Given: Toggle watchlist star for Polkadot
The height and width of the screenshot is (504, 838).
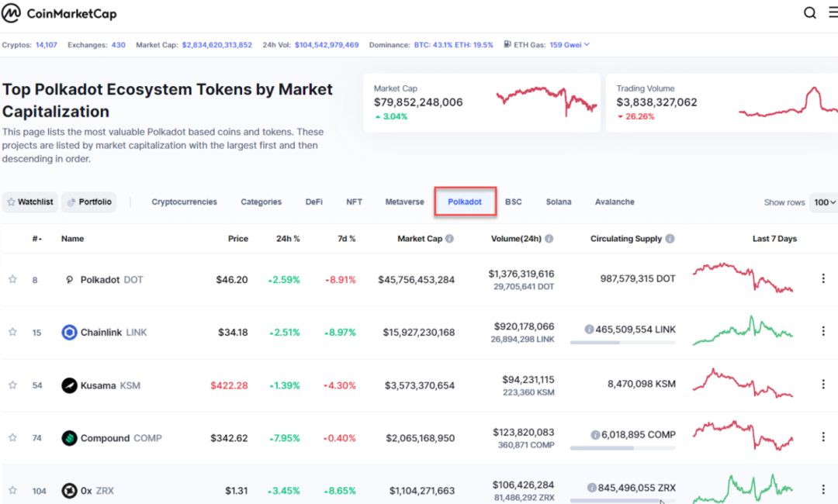Looking at the screenshot, I should [13, 279].
